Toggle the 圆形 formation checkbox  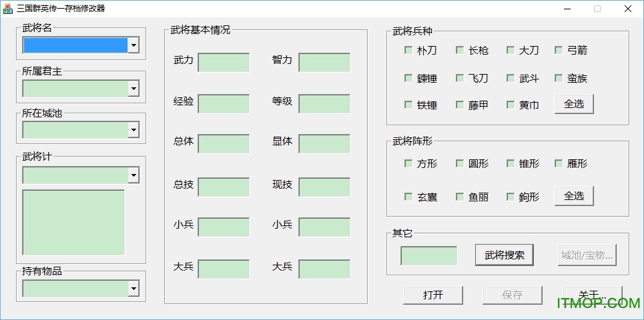(460, 163)
